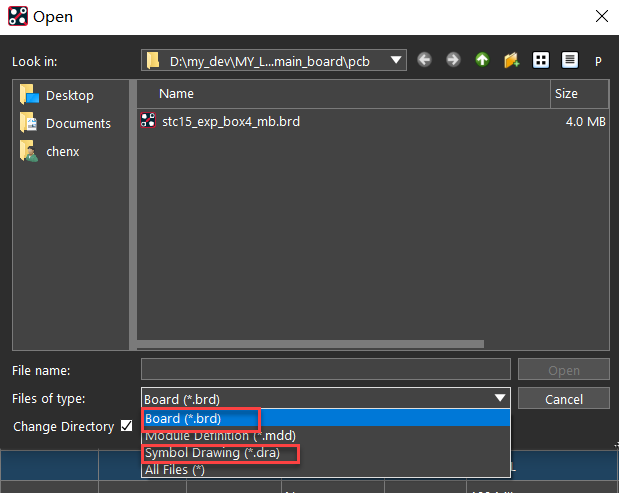
Task: Click the 4.0 MB size value
Action: point(585,122)
